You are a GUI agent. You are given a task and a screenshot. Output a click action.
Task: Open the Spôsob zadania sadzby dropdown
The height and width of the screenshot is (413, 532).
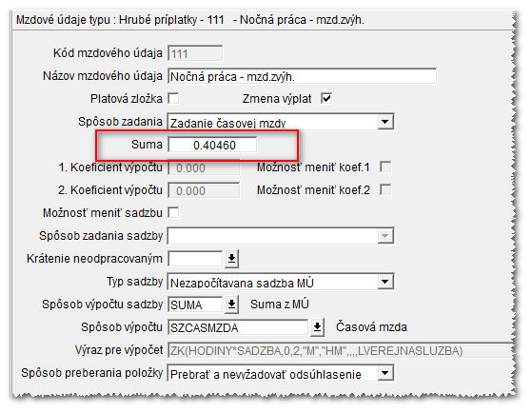tap(385, 235)
